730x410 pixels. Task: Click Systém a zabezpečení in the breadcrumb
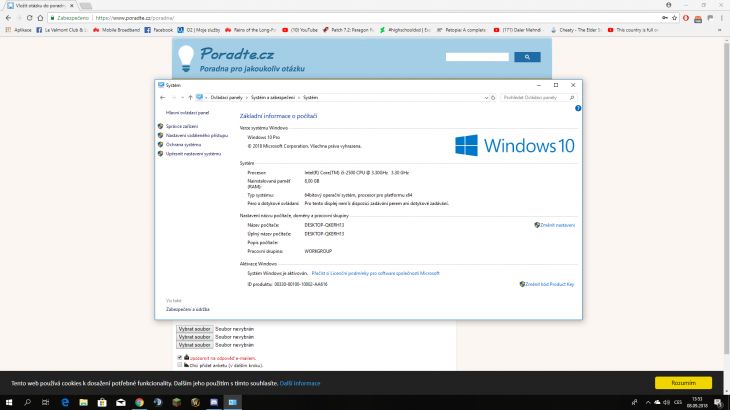pyautogui.click(x=273, y=98)
